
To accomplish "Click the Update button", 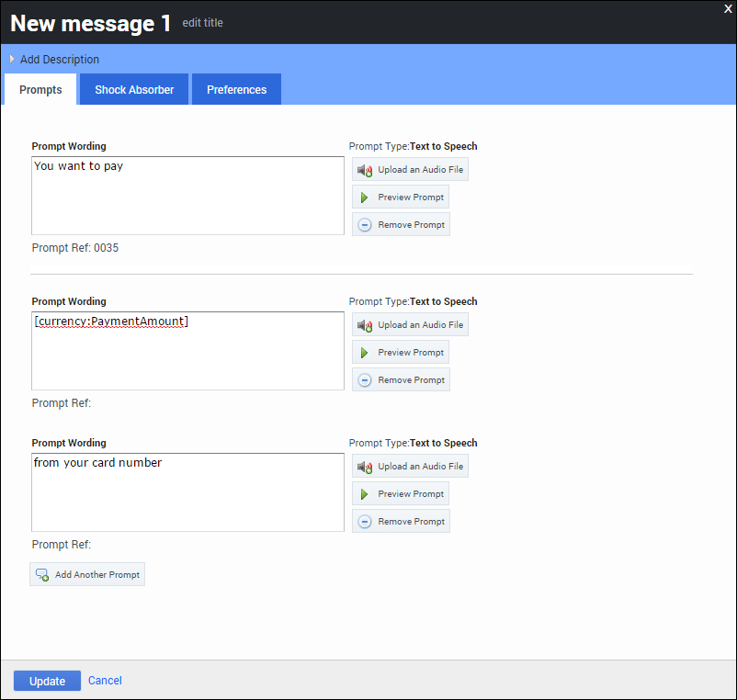I will click(47, 681).
